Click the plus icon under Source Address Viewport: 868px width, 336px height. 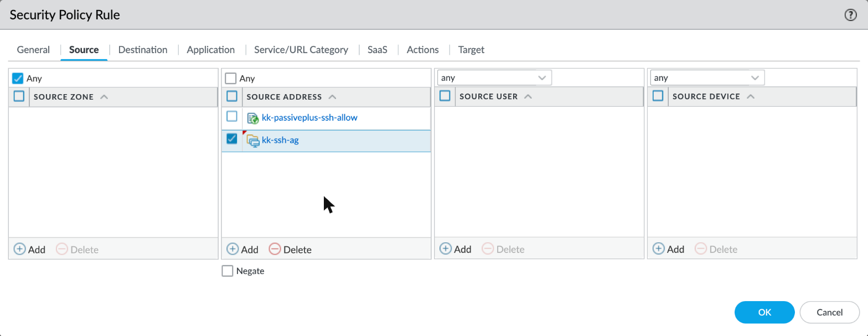232,249
